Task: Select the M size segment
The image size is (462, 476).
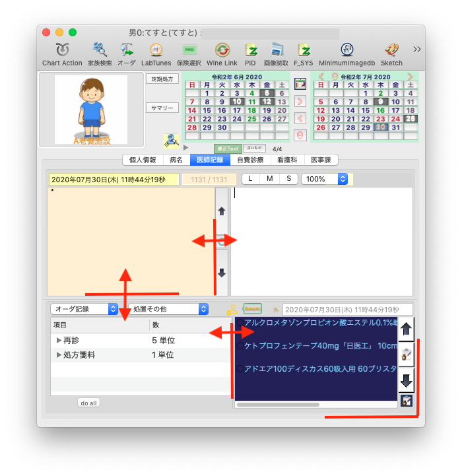Action: pyautogui.click(x=270, y=179)
